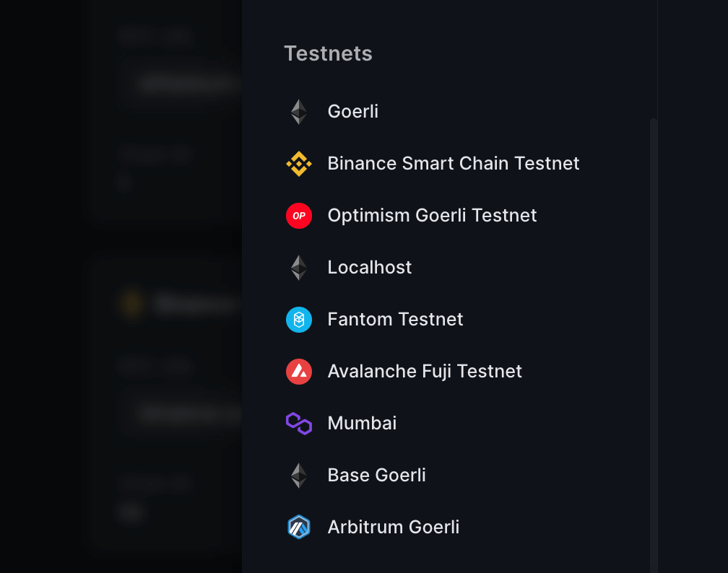
Task: Click the blue Fantom logo icon
Action: tap(298, 320)
